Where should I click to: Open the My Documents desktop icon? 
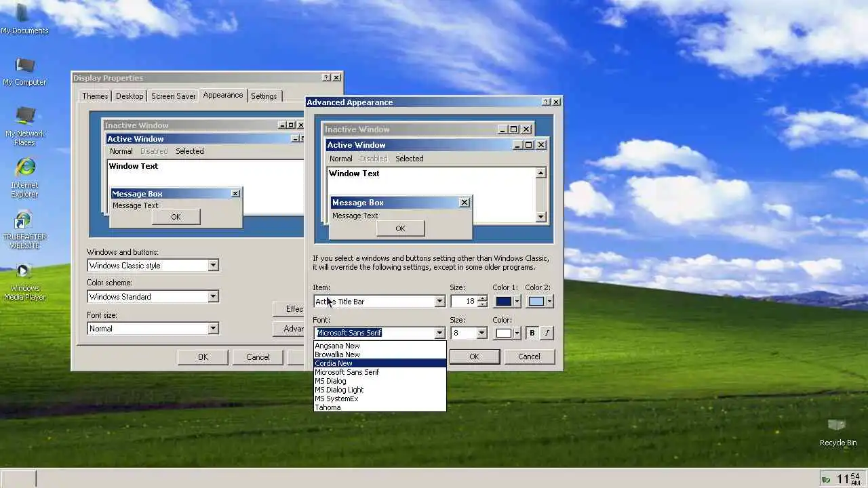click(x=24, y=19)
